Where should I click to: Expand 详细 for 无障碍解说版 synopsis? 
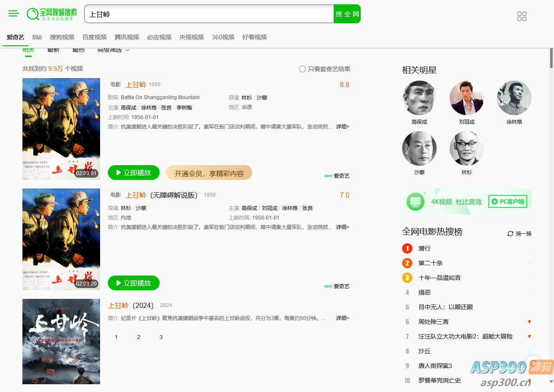click(343, 227)
